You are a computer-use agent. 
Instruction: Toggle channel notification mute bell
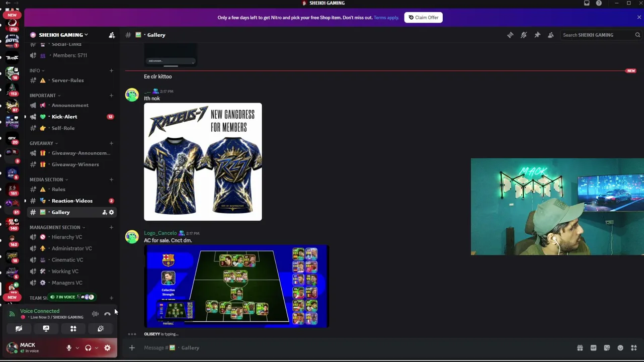click(x=524, y=35)
